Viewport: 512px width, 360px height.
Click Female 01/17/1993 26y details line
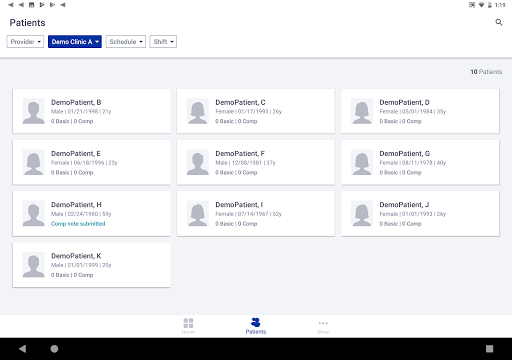pyautogui.click(x=248, y=112)
